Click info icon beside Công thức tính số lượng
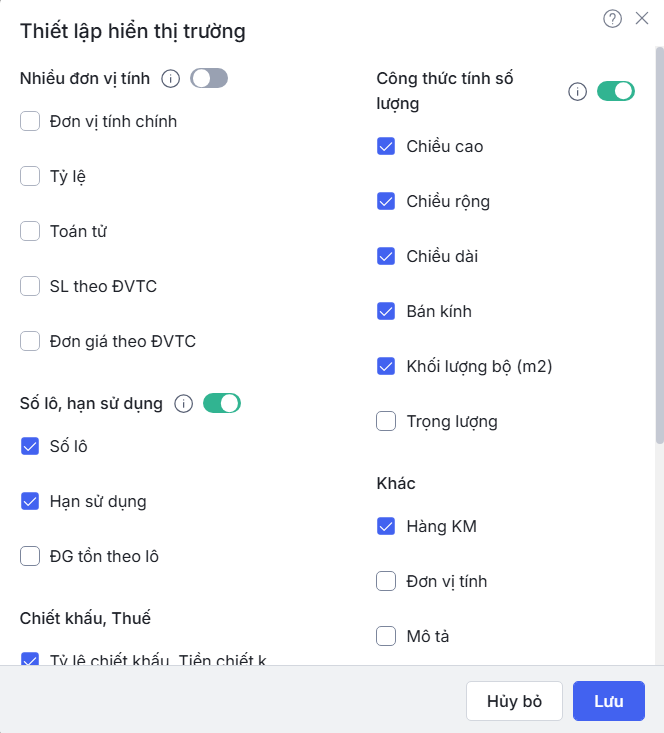 pos(577,91)
